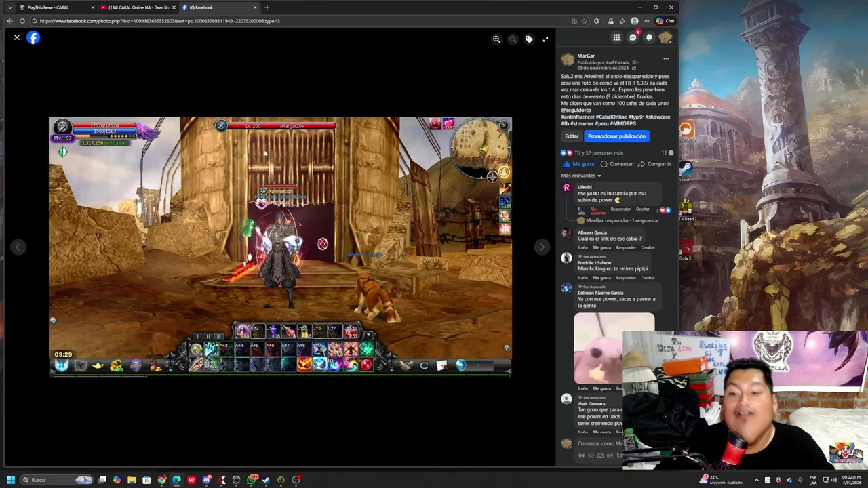Reply to LilRubi's comment
The height and width of the screenshot is (488, 868).
[x=620, y=209]
